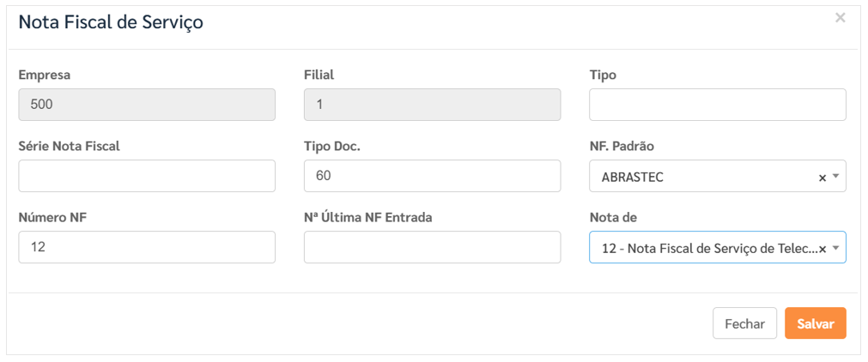Select the Tipo Doc. field containing 60
The image size is (868, 362).
click(432, 176)
